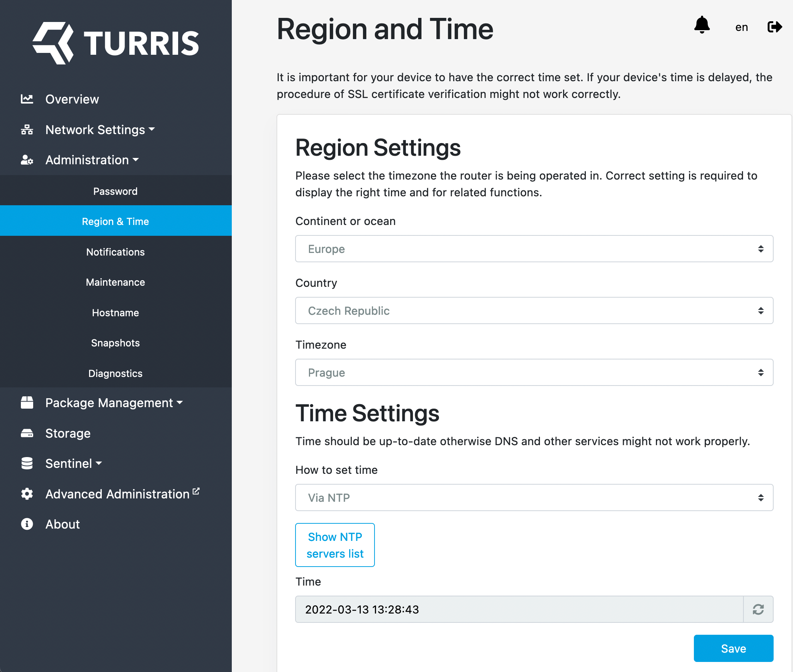The width and height of the screenshot is (793, 672).
Task: Expand the Sentinel submenu chevron
Action: point(99,463)
